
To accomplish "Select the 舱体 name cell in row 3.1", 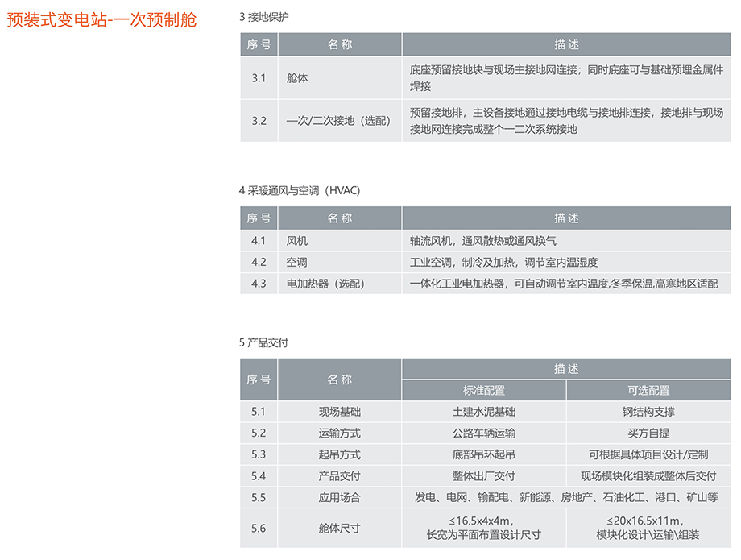I will pos(297,78).
